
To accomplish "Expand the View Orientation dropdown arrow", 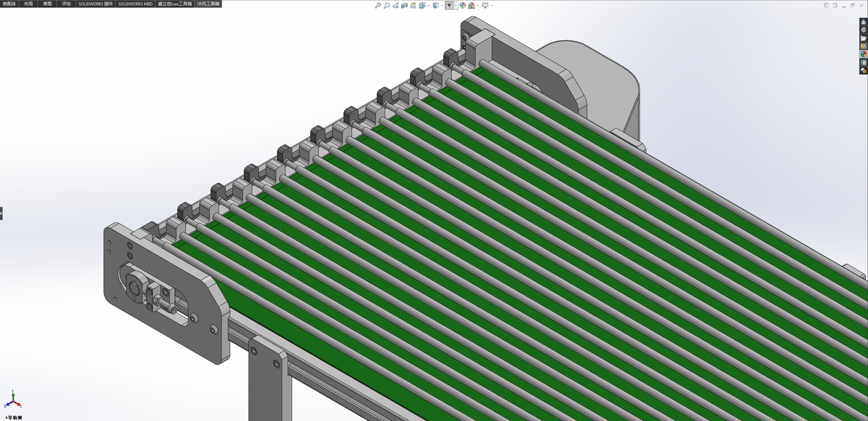I will point(429,5).
